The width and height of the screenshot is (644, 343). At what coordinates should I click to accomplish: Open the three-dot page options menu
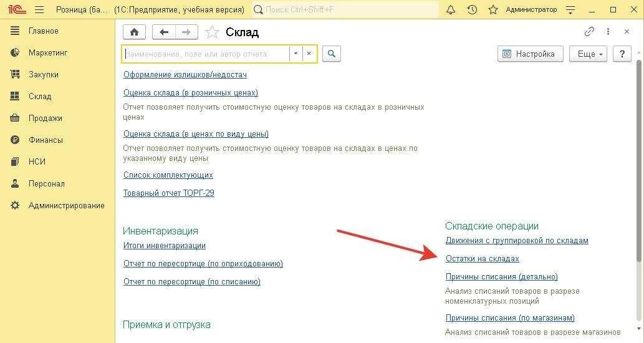[x=608, y=32]
